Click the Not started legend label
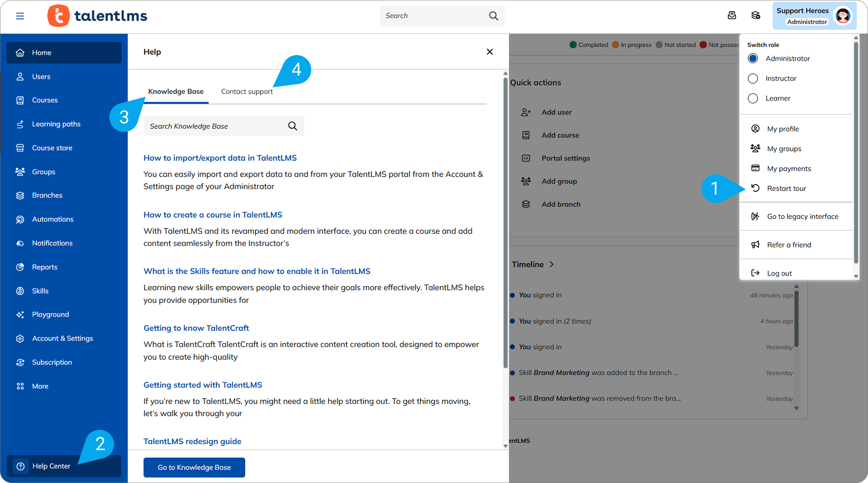Viewport: 868px width, 483px height. 680,45
